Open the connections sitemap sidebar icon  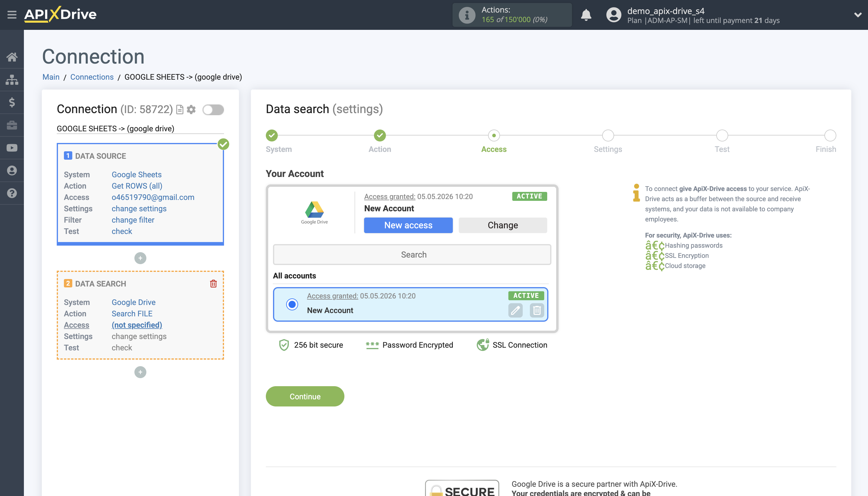(12, 80)
